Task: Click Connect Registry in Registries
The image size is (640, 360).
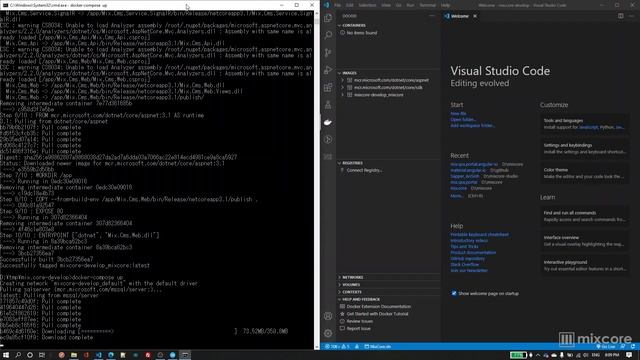Action: pos(364,170)
